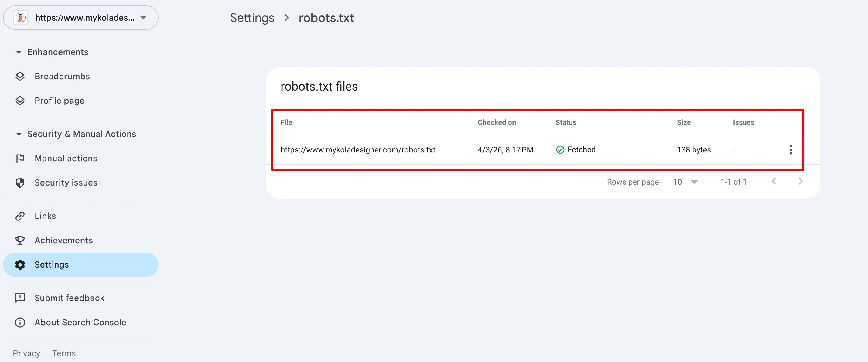Click the green Fetched status checkmark

pyautogui.click(x=560, y=150)
